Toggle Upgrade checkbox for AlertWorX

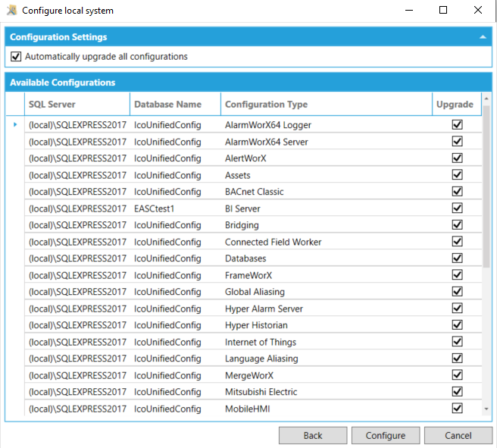(457, 158)
